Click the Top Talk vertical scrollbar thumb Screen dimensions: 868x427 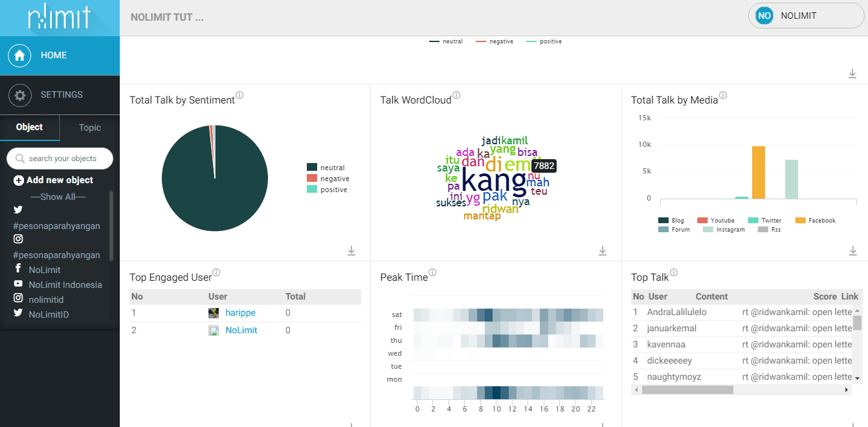pyautogui.click(x=857, y=323)
